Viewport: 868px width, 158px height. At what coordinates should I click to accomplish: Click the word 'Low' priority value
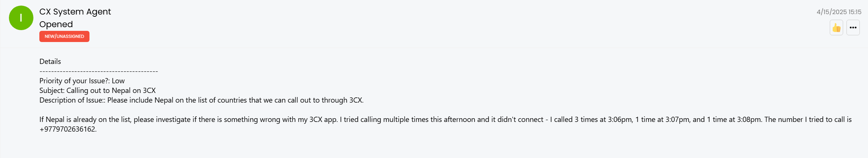118,81
